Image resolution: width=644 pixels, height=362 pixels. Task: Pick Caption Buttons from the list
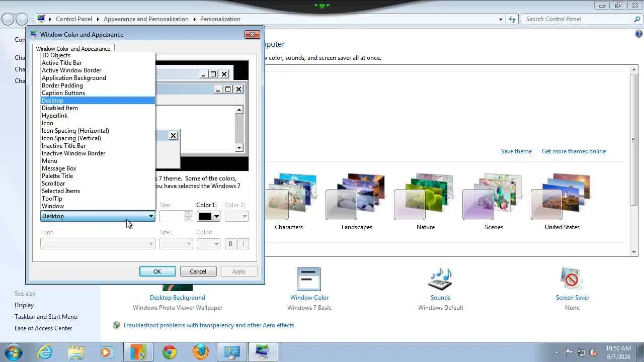click(x=98, y=93)
